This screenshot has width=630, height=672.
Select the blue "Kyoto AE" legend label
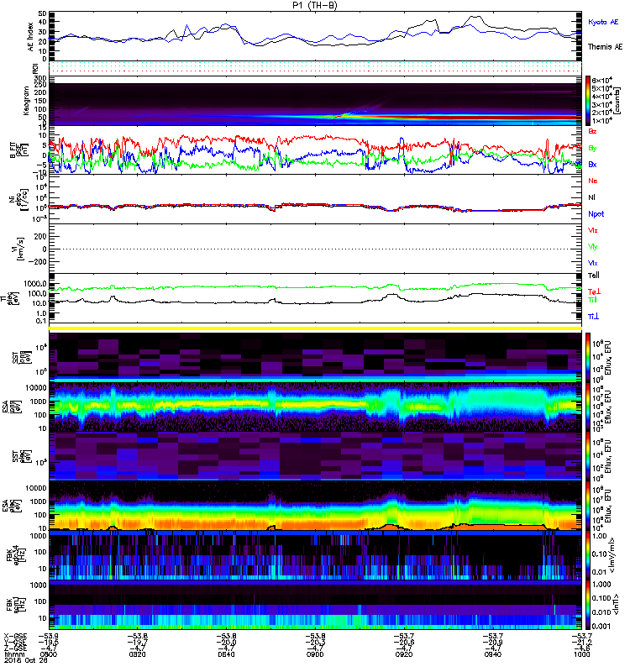[x=603, y=22]
